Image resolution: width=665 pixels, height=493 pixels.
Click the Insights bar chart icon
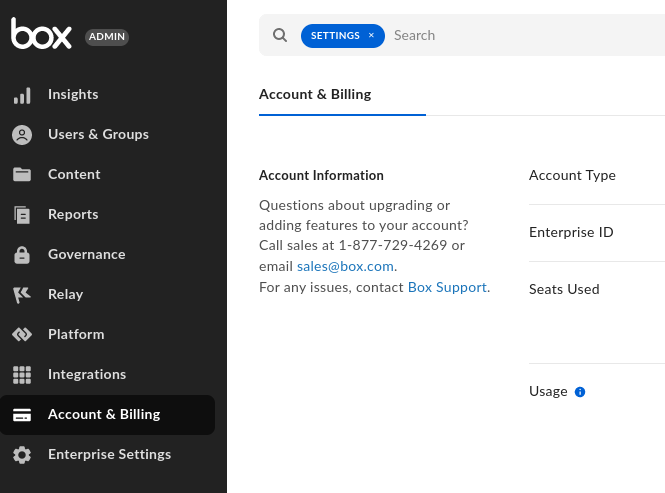point(22,95)
